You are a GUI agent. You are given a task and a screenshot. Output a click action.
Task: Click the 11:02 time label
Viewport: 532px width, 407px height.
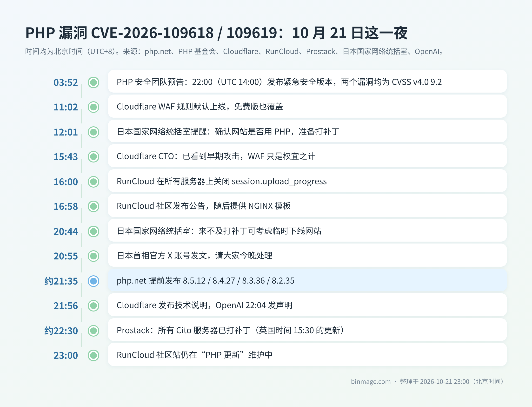(x=66, y=107)
